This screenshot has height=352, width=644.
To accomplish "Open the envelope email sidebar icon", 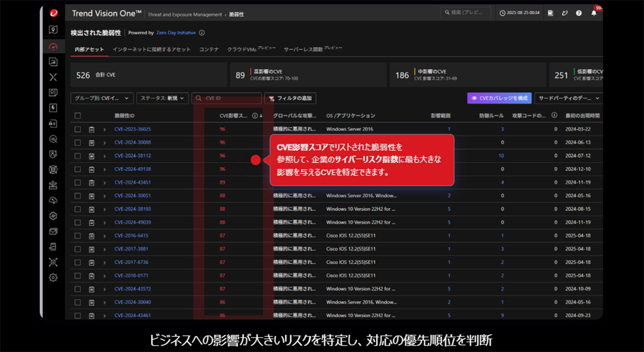I will click(x=53, y=231).
